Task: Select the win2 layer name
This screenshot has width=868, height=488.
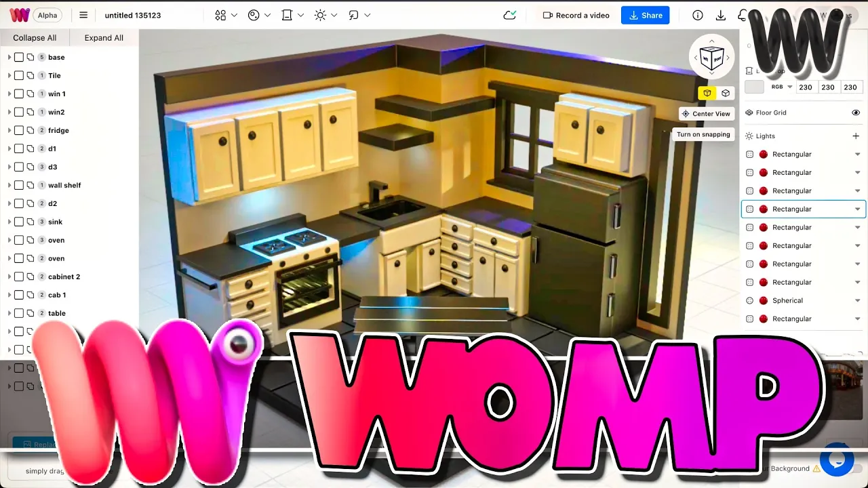Action: click(56, 112)
